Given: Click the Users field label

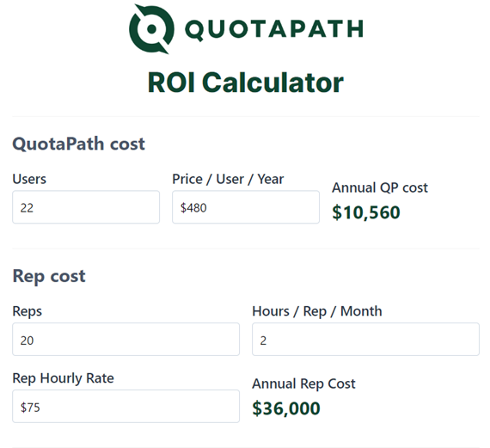Looking at the screenshot, I should tap(29, 179).
